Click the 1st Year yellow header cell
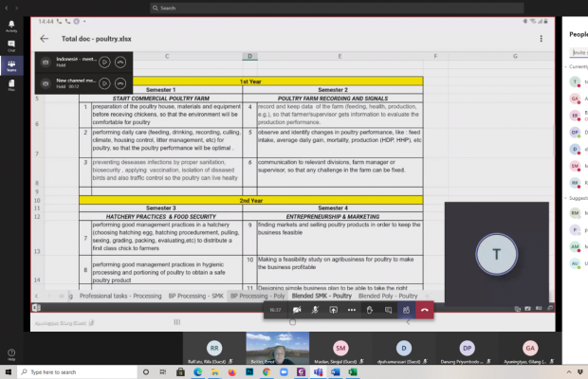 (251, 81)
